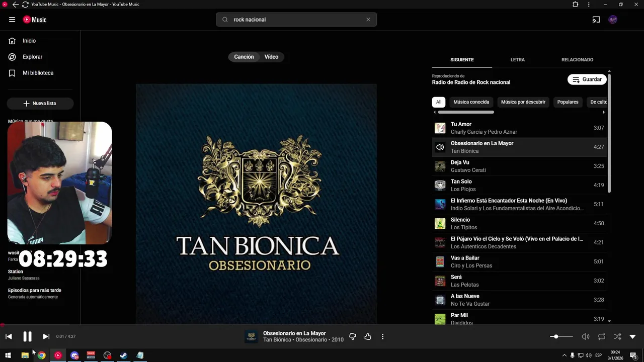Open File Explorer from taskbar

(x=25, y=355)
